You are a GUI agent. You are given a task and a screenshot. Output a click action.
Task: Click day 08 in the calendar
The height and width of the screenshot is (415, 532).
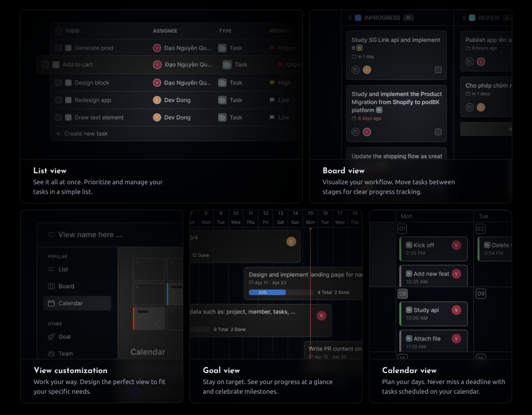402,293
